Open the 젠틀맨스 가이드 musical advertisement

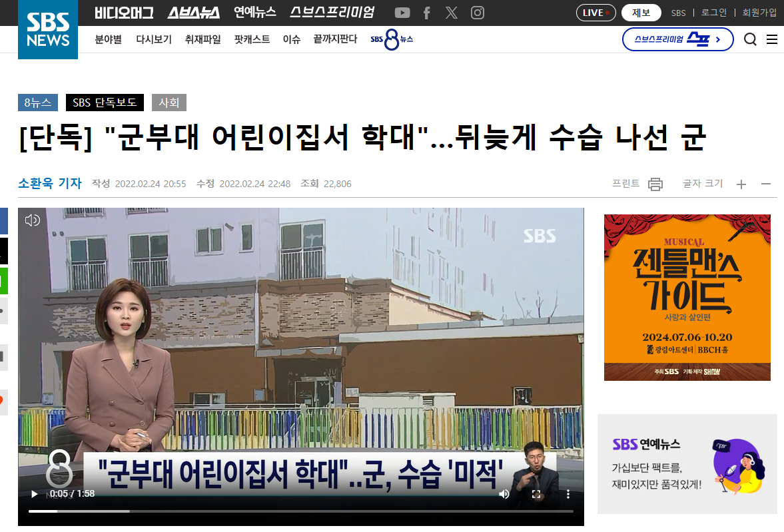[687, 298]
